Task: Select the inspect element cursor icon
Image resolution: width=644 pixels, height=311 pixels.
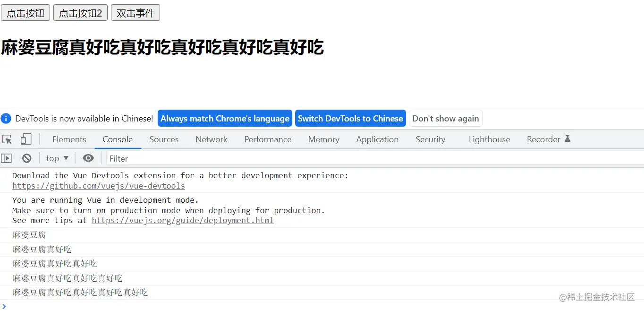Action: [7, 139]
